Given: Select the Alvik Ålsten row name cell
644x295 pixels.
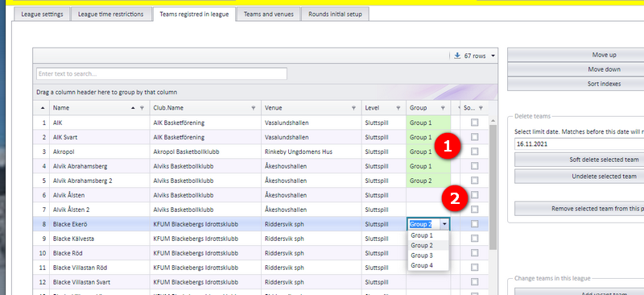Looking at the screenshot, I should tap(99, 195).
